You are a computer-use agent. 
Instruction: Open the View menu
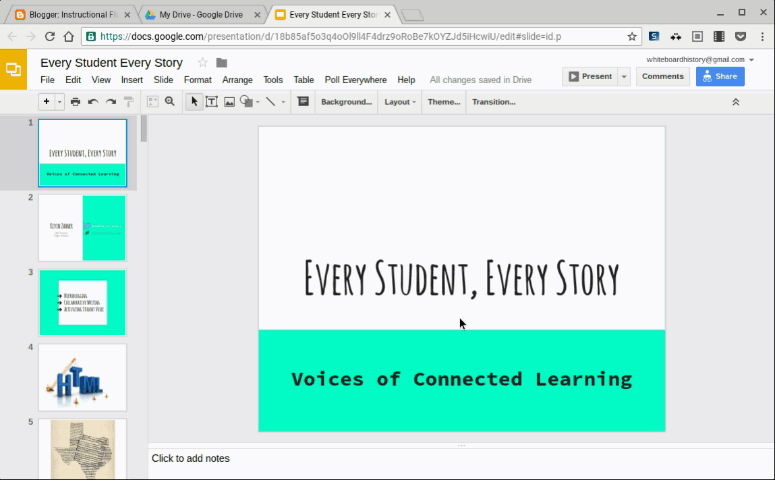point(101,80)
